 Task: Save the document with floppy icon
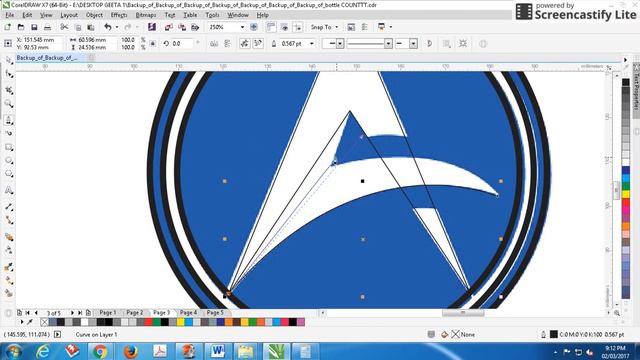tap(34, 27)
